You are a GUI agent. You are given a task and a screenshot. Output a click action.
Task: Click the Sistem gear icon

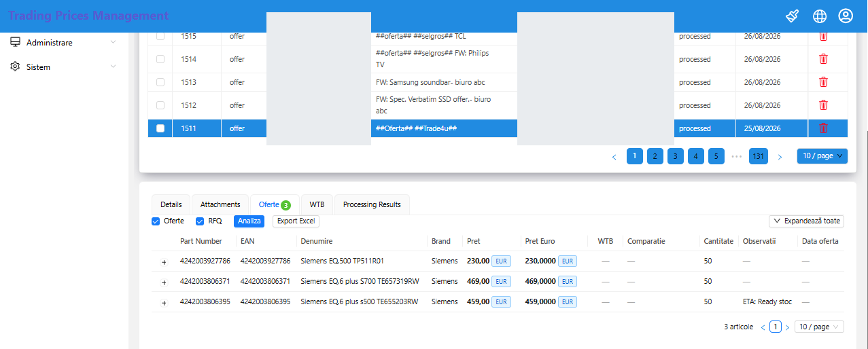coord(15,67)
